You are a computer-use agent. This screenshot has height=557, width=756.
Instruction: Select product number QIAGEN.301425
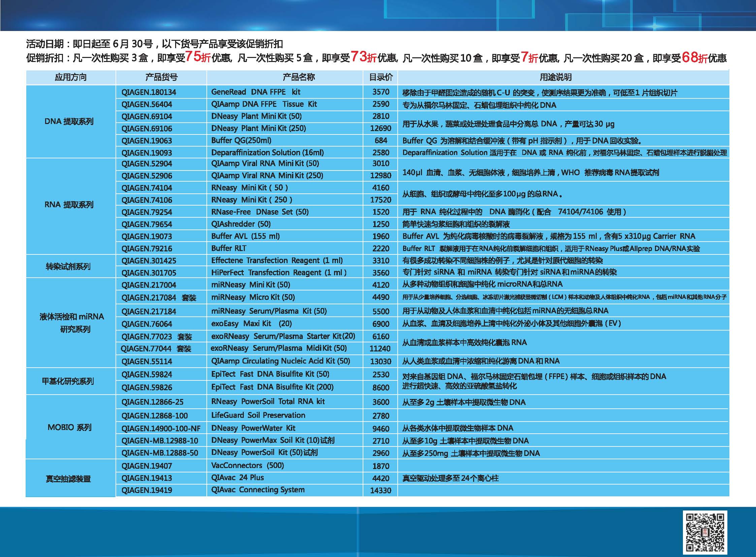(149, 260)
